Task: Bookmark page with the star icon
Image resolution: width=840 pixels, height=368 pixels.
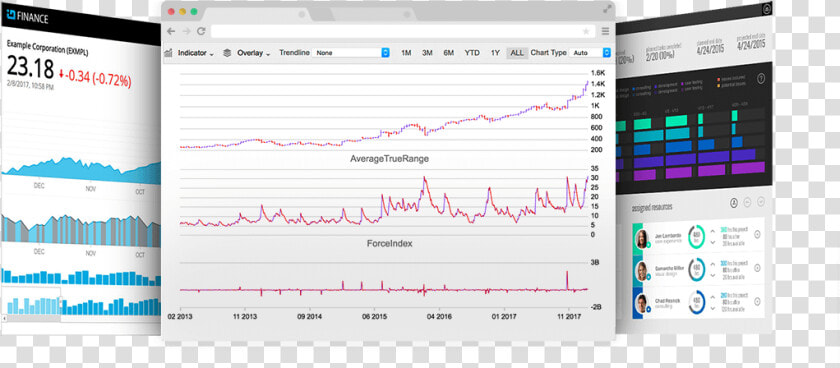Action: [586, 32]
